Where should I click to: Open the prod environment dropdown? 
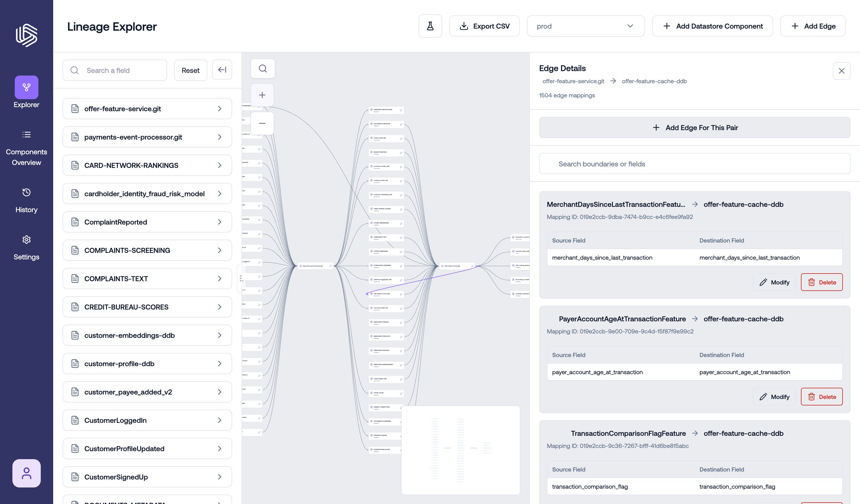pyautogui.click(x=585, y=26)
